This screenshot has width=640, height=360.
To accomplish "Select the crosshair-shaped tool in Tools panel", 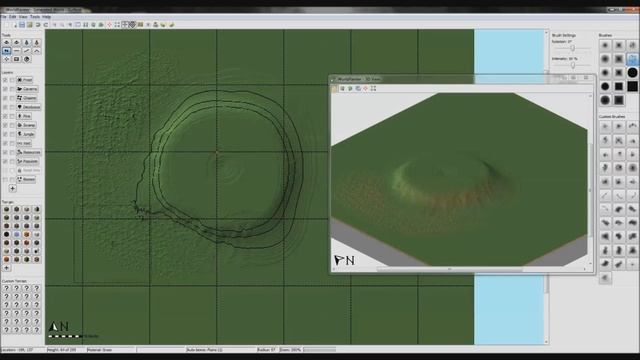I will tap(7, 59).
